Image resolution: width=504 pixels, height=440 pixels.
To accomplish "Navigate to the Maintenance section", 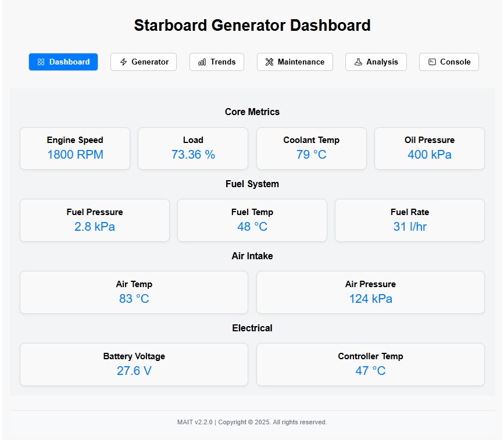I will [295, 62].
